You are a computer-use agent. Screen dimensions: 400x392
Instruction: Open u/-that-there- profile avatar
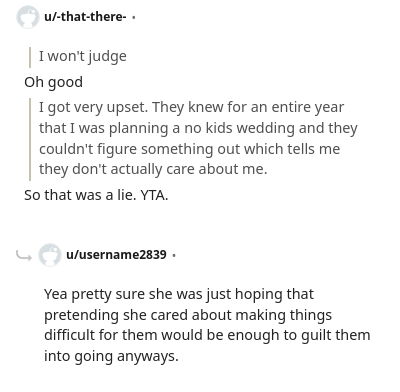click(28, 17)
